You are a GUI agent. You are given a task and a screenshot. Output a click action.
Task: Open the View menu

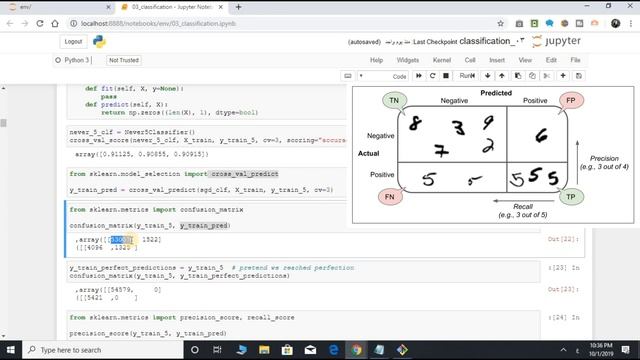525,60
